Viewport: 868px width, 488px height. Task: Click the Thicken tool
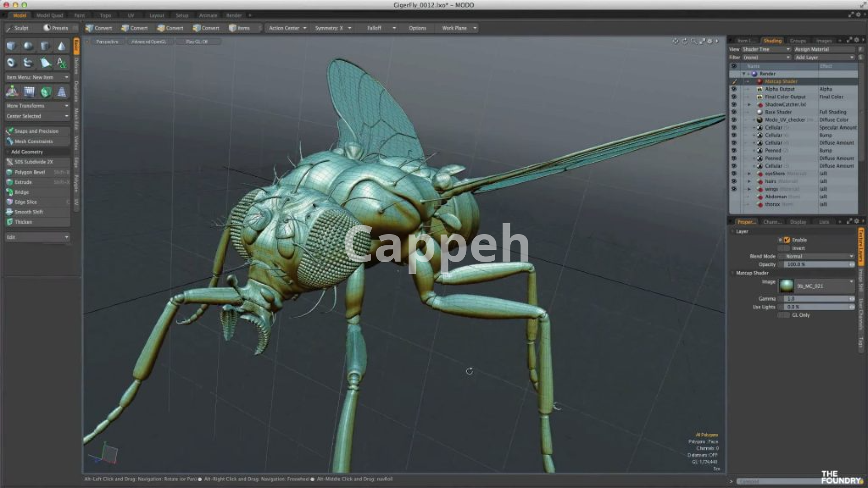click(24, 222)
